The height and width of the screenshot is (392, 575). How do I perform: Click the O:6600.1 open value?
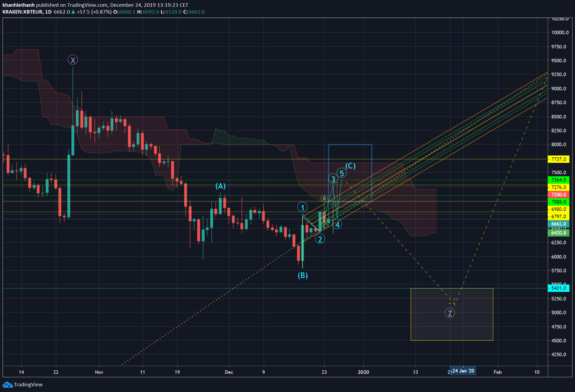[x=124, y=12]
